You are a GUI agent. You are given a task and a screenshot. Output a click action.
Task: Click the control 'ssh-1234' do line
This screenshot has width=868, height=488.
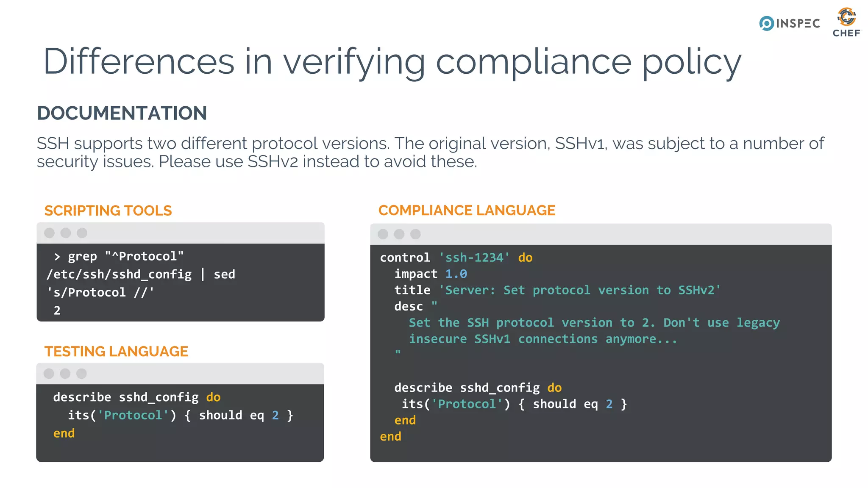(456, 258)
